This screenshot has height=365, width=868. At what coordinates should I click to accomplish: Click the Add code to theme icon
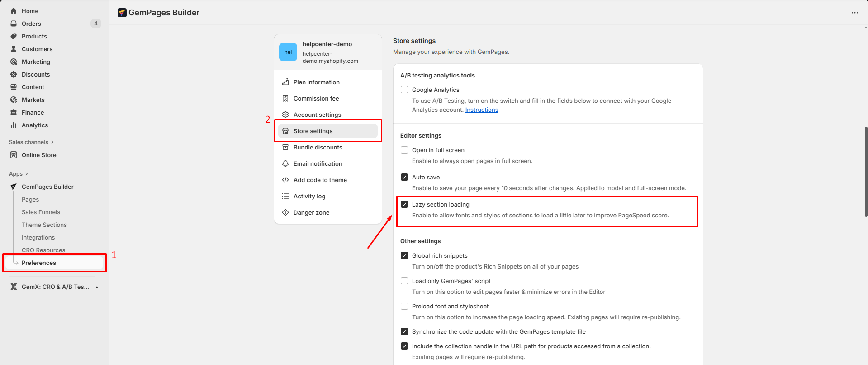[285, 180]
